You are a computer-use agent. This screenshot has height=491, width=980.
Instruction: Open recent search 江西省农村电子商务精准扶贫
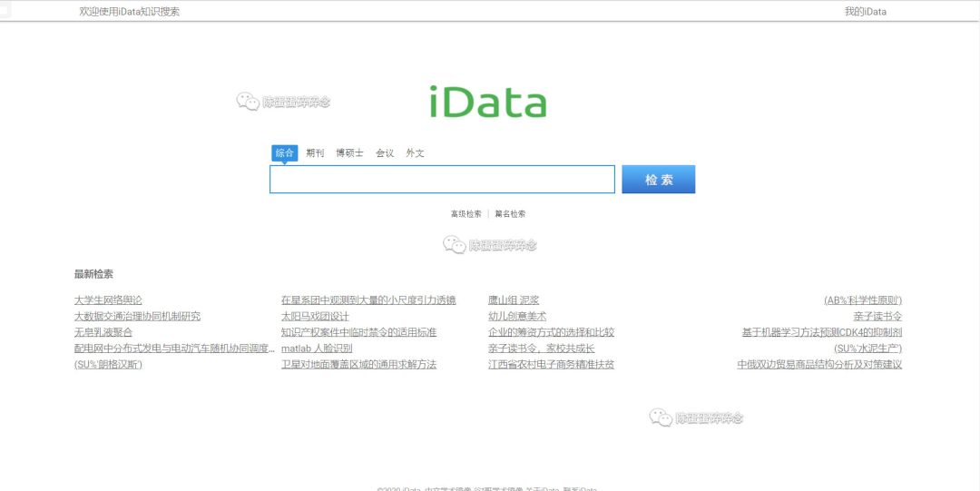552,365
